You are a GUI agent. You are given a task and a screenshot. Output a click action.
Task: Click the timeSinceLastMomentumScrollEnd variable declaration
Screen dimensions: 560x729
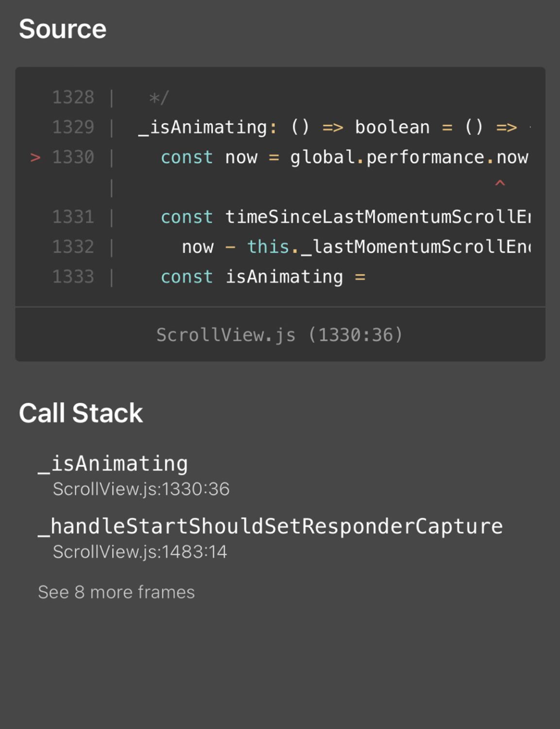click(x=377, y=217)
